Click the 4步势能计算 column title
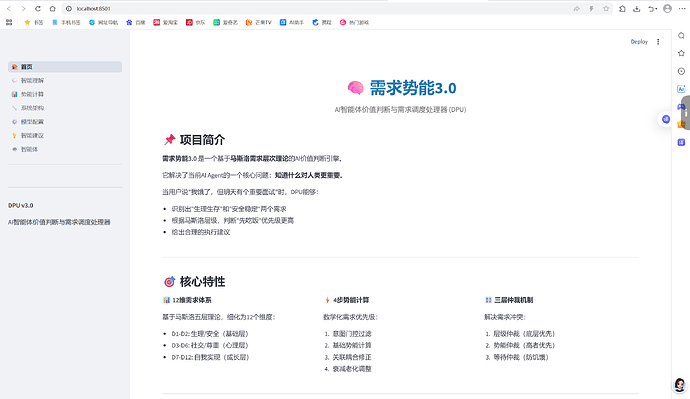 (351, 300)
